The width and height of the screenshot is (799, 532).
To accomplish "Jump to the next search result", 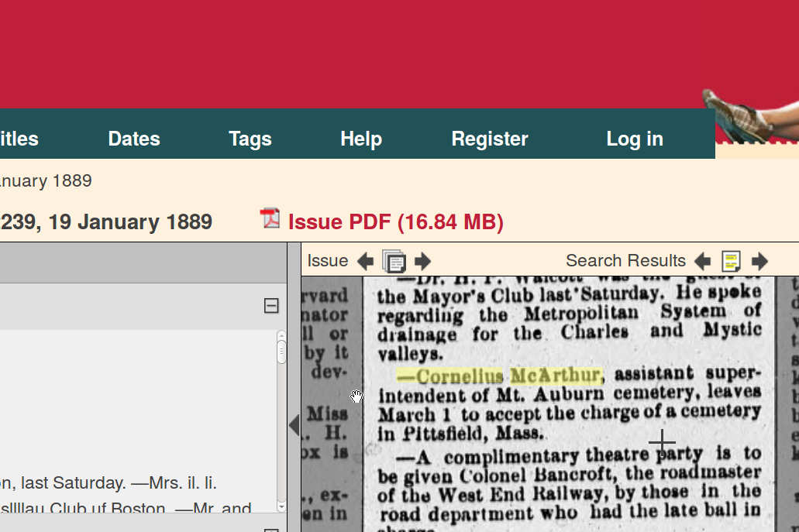I will [759, 261].
